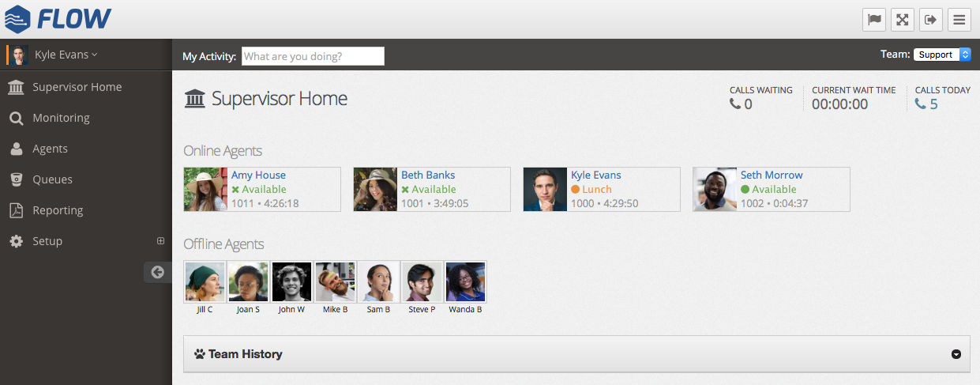
Task: Toggle fullscreen with the expand arrows icon
Action: [x=902, y=20]
